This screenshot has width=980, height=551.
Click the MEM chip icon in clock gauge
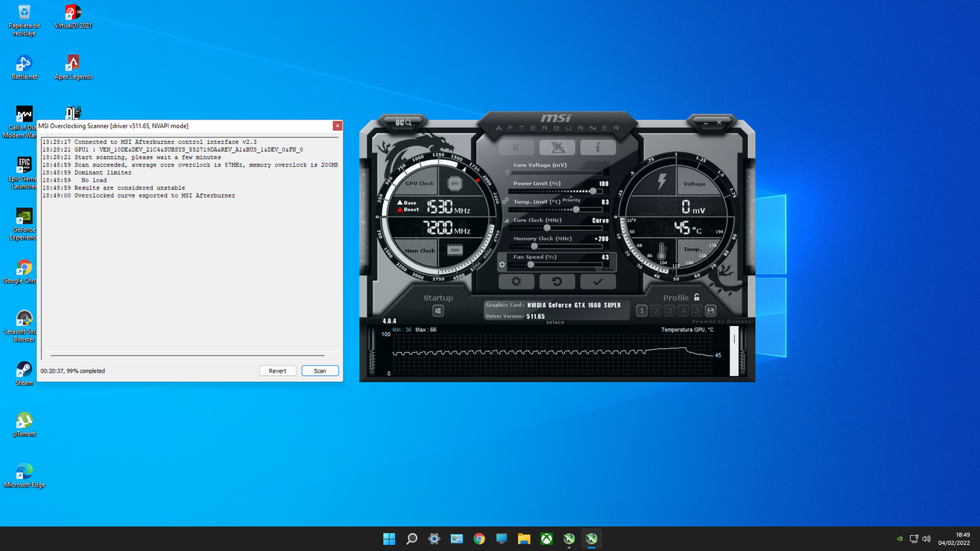[455, 249]
